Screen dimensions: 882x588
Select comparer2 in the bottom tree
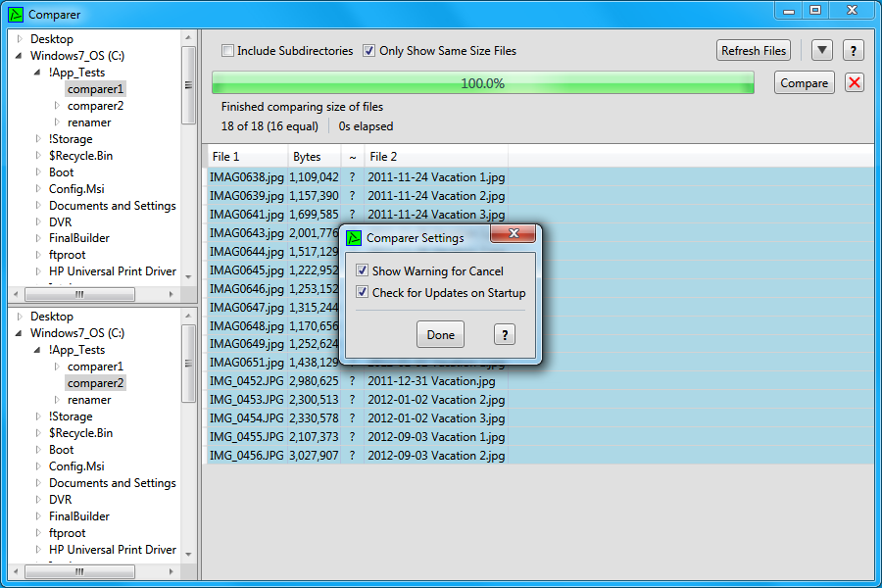(x=94, y=382)
